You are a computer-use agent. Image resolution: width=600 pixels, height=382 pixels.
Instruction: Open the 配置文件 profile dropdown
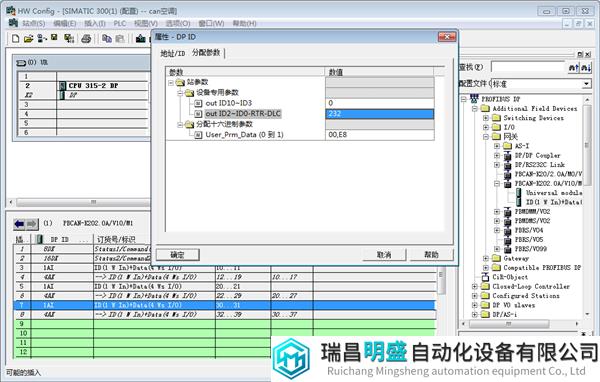tap(587, 84)
